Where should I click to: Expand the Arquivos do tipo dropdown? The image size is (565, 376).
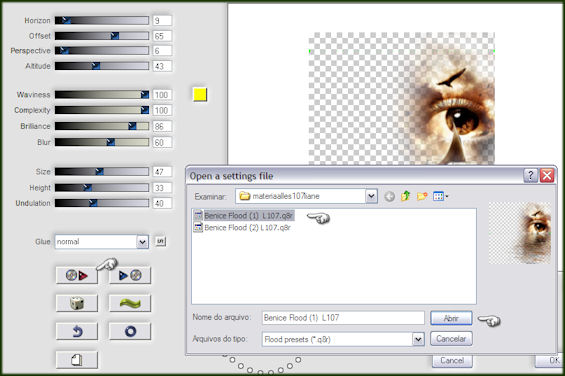click(x=418, y=339)
